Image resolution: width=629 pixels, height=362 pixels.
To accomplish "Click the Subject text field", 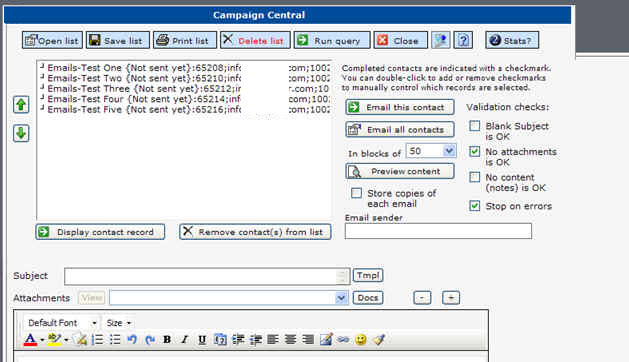I will (x=207, y=276).
